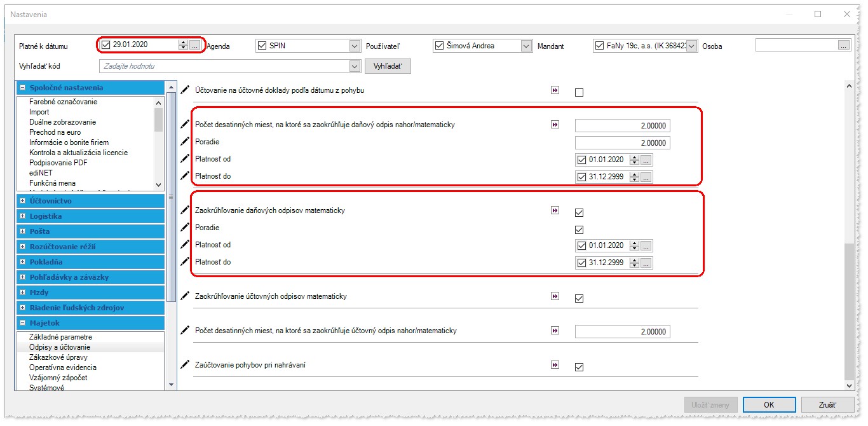The height and width of the screenshot is (426, 868).
Task: Open date picker button for Platné k dátumu
Action: coord(194,45)
